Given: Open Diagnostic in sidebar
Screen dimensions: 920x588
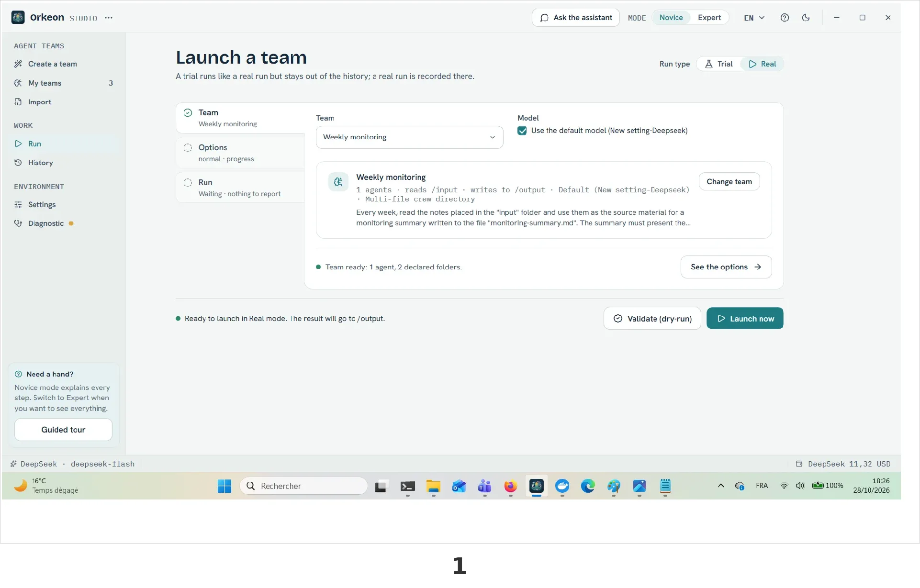Looking at the screenshot, I should pyautogui.click(x=63, y=223).
